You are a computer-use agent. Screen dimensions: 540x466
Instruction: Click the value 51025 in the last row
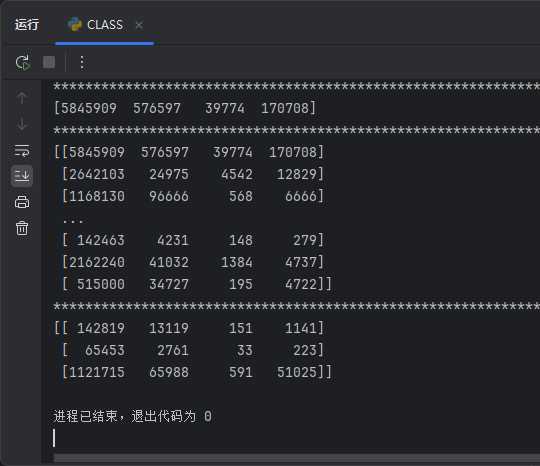[x=297, y=372]
